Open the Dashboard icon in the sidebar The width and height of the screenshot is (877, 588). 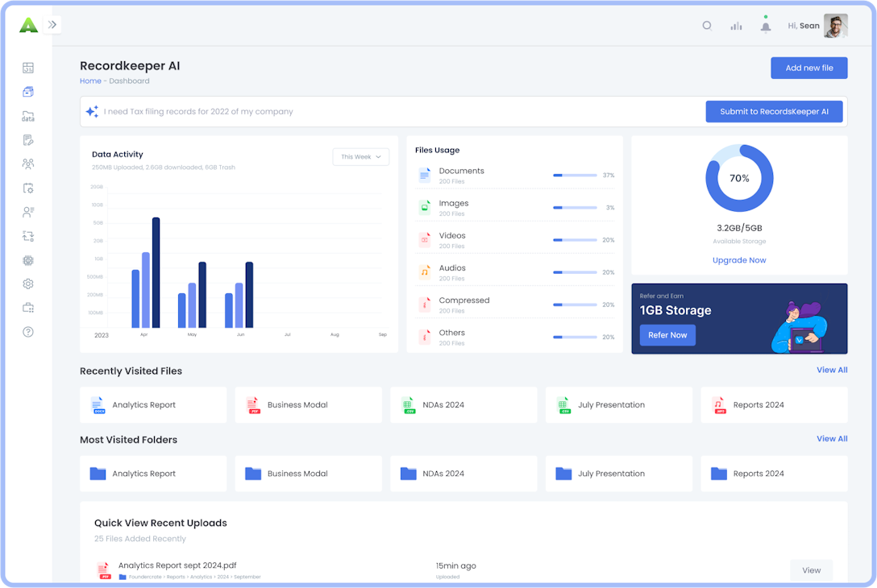28,68
